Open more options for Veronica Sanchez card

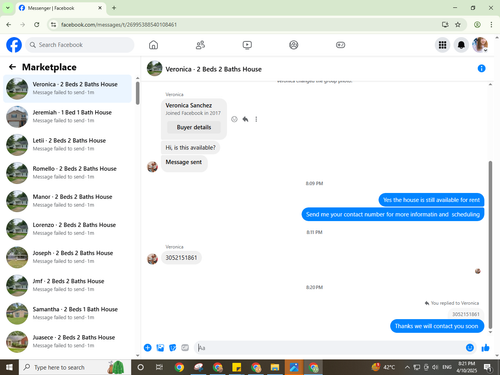tap(256, 119)
